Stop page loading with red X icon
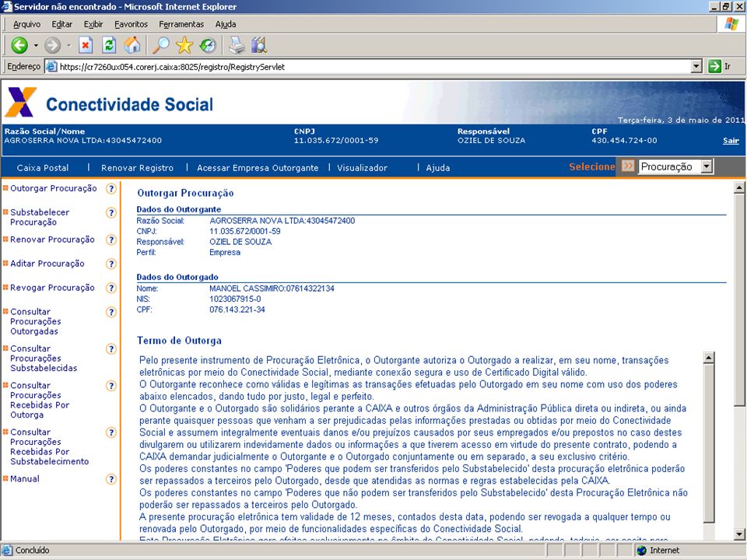747x560 pixels. pos(86,46)
